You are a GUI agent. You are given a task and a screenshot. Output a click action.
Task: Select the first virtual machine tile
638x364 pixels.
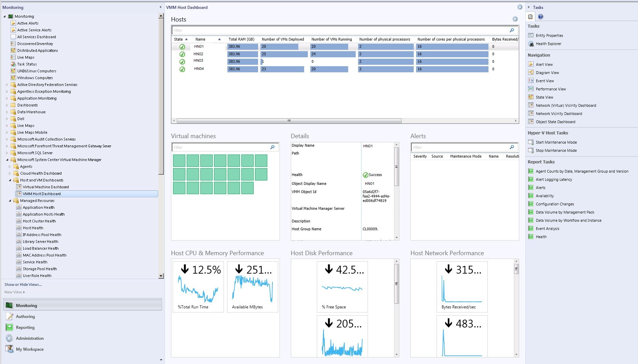click(x=179, y=161)
